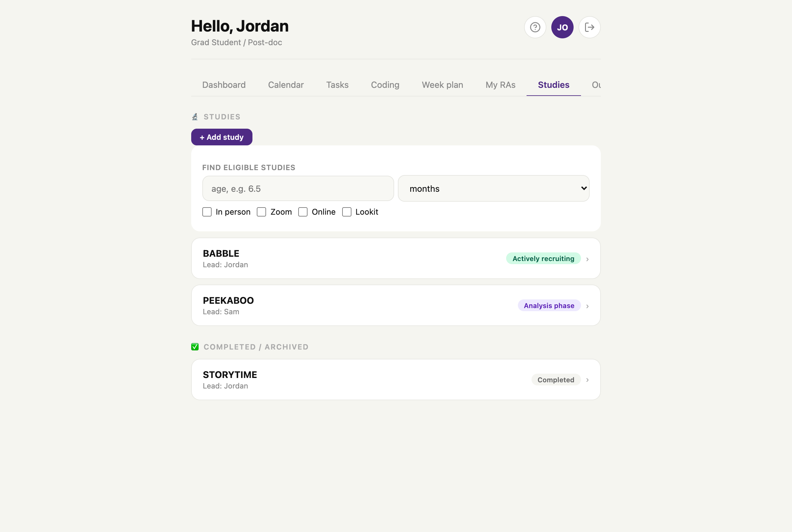Click the microscope icon beside Studies heading

tap(195, 117)
